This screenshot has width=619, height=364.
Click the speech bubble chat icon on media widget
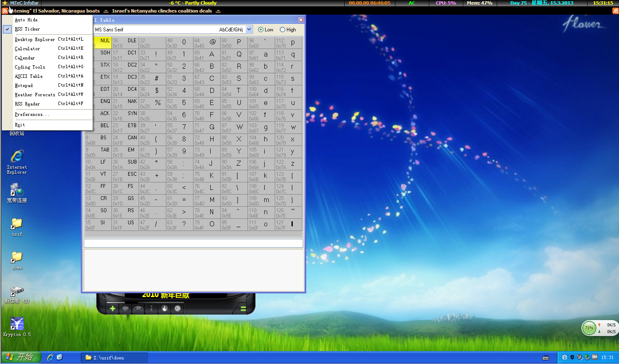pyautogui.click(x=125, y=309)
